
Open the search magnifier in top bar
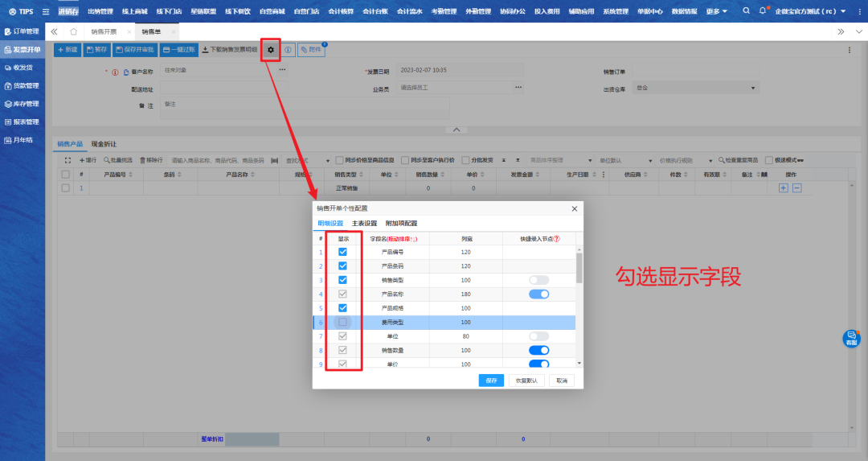747,11
